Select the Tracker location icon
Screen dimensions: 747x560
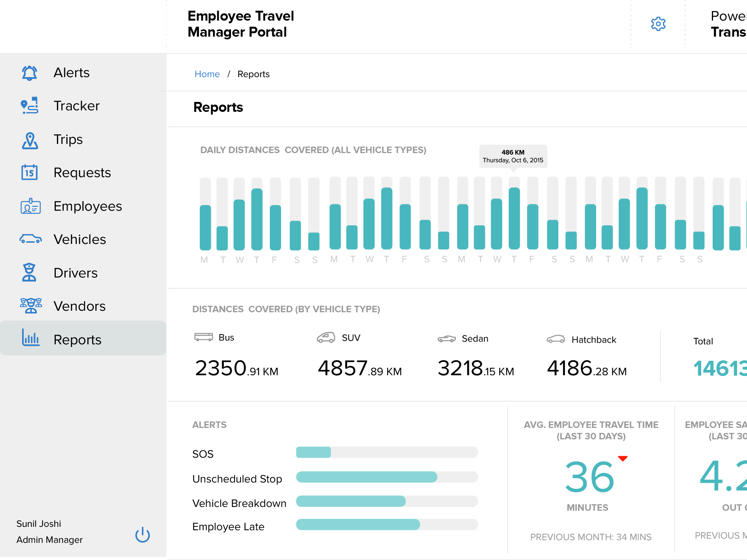[29, 106]
